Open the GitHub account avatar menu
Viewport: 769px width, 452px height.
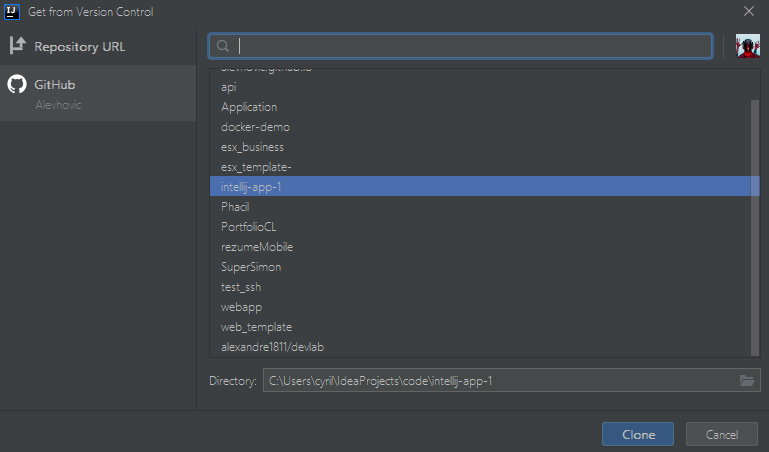[747, 46]
